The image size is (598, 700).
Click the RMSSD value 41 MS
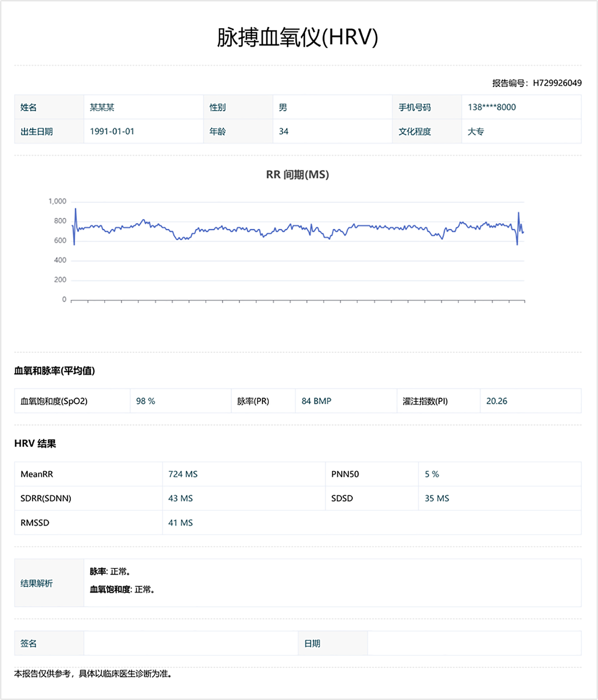180,523
